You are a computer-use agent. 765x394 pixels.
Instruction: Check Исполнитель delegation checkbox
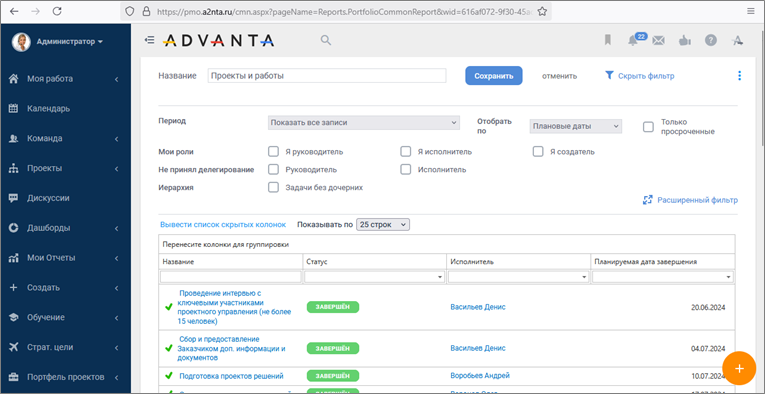click(x=405, y=170)
